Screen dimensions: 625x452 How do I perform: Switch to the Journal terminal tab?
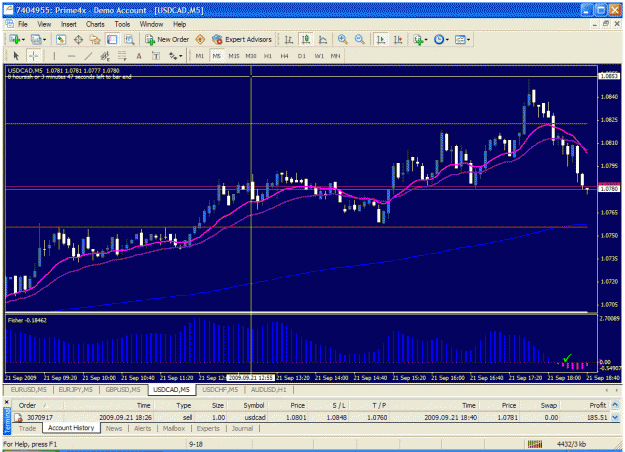[242, 428]
